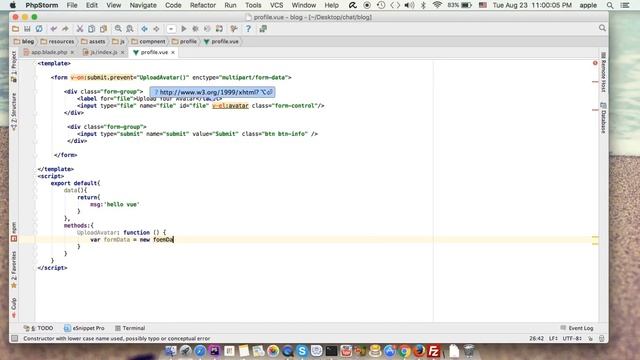
Task: Click the Replace toolbar icon
Action: click(x=130, y=29)
